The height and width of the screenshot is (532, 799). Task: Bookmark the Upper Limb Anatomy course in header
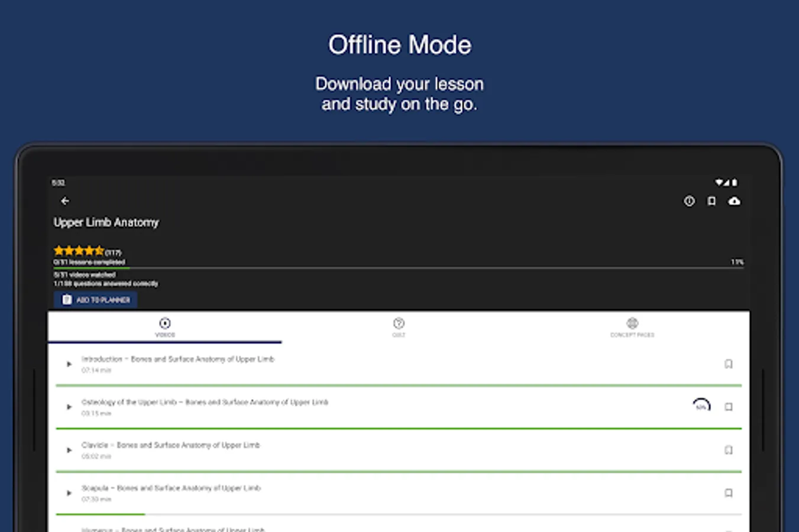(x=711, y=201)
